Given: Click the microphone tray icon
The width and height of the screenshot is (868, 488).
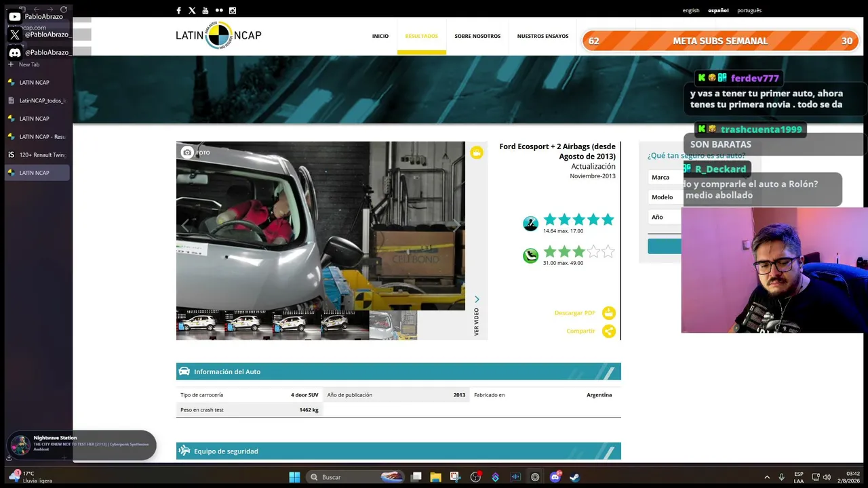Looking at the screenshot, I should point(782,477).
